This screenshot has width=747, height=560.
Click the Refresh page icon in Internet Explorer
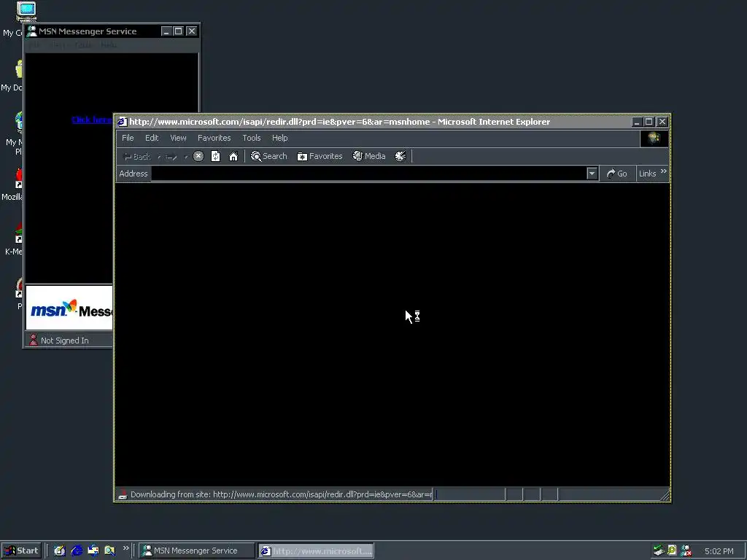pos(215,156)
